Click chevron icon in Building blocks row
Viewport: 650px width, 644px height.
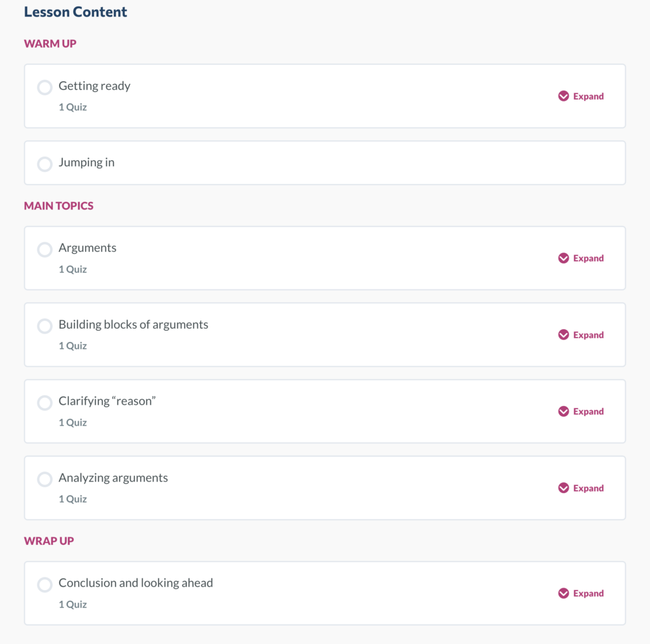pos(564,335)
